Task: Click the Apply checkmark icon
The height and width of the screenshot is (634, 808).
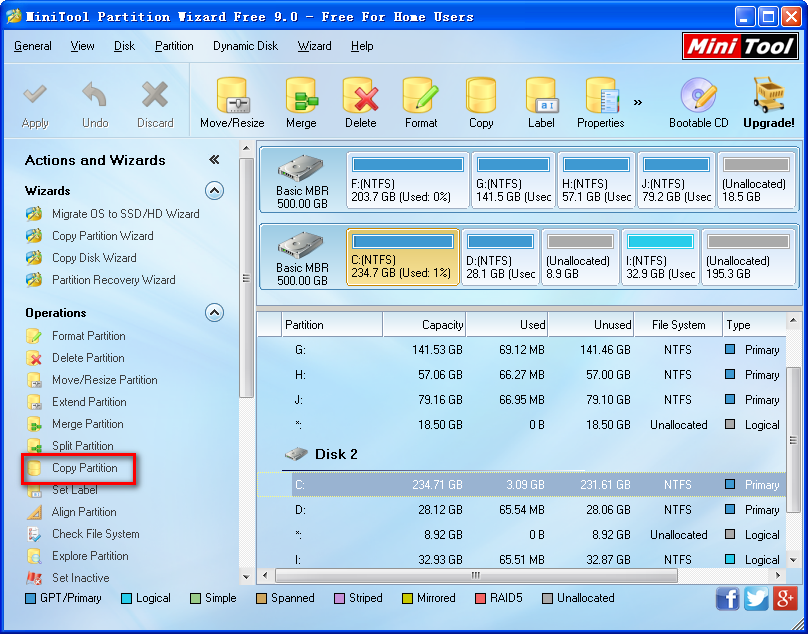Action: click(35, 95)
